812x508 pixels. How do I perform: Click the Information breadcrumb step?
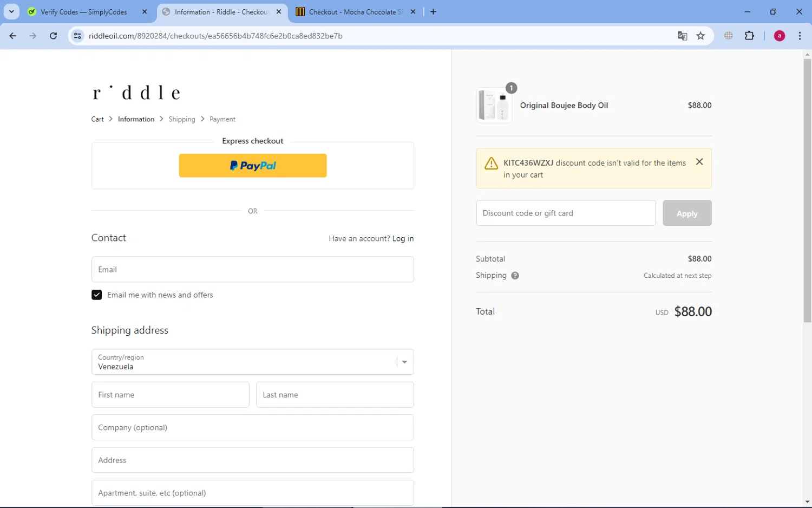click(x=136, y=119)
